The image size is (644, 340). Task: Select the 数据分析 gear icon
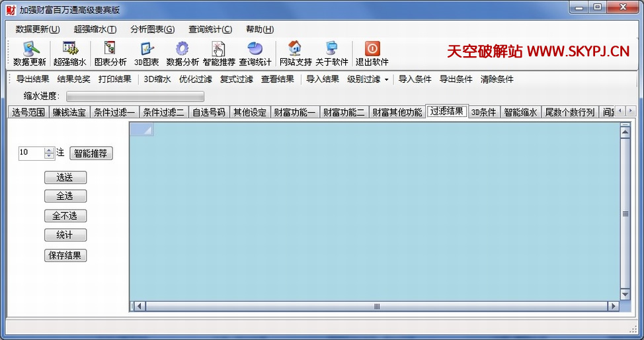point(182,50)
